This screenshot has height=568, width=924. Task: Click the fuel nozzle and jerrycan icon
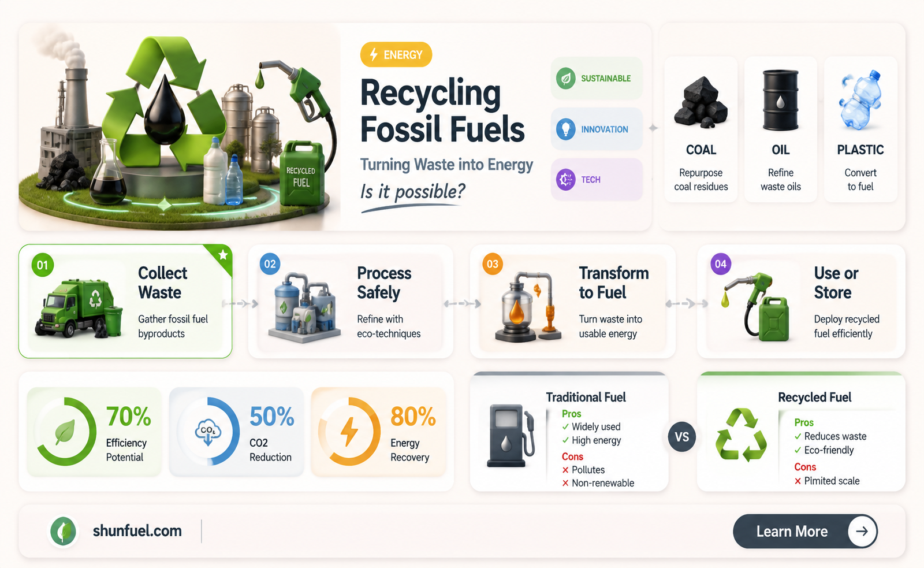(x=755, y=307)
